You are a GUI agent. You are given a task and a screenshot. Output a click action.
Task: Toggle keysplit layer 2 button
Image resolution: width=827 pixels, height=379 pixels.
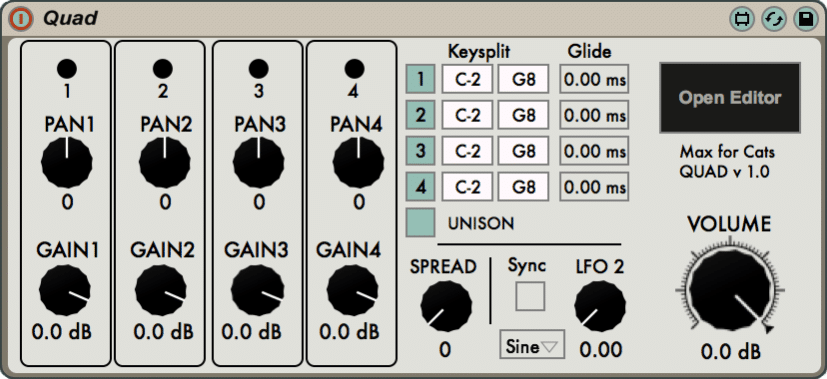coord(420,115)
